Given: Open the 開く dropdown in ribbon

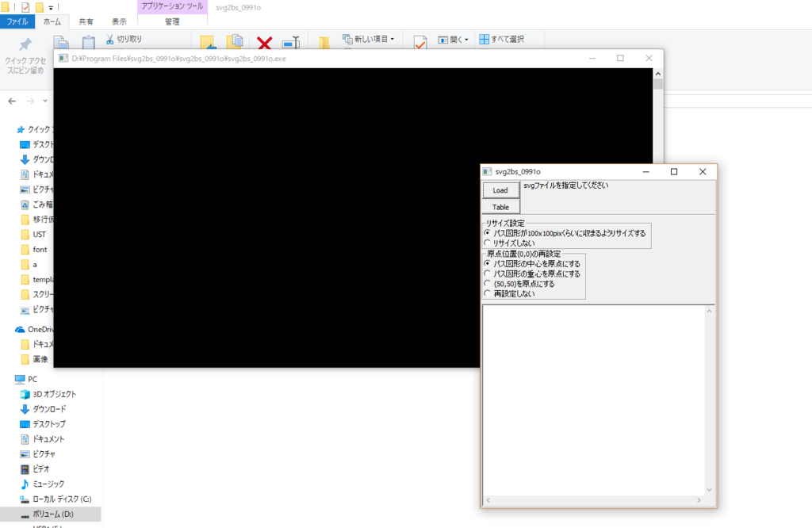Looking at the screenshot, I should (x=453, y=40).
